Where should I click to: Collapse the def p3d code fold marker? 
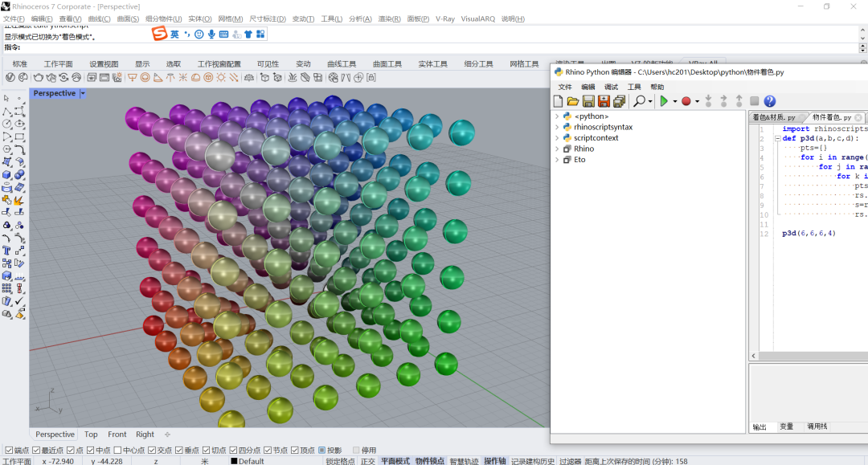[x=777, y=138]
